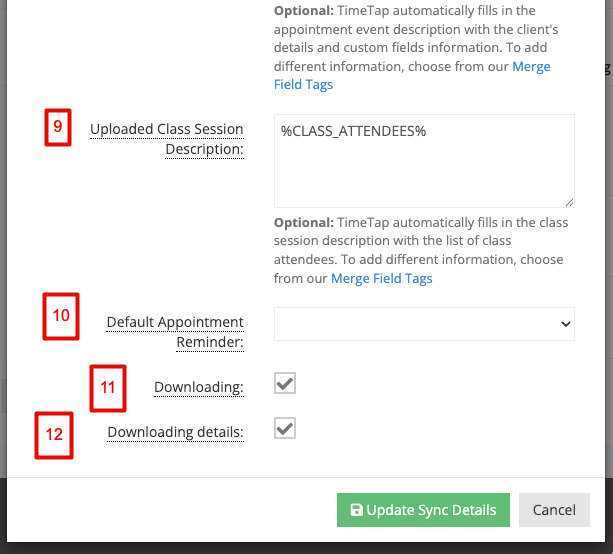The image size is (613, 554).
Task: Open Merge Field Tags link under appointment description
Action: tap(412, 75)
